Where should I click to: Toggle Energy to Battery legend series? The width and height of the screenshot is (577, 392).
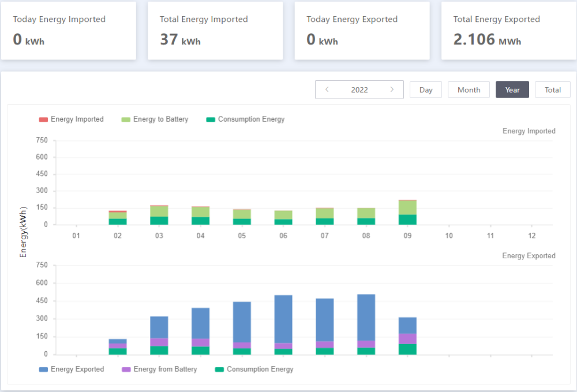(155, 119)
